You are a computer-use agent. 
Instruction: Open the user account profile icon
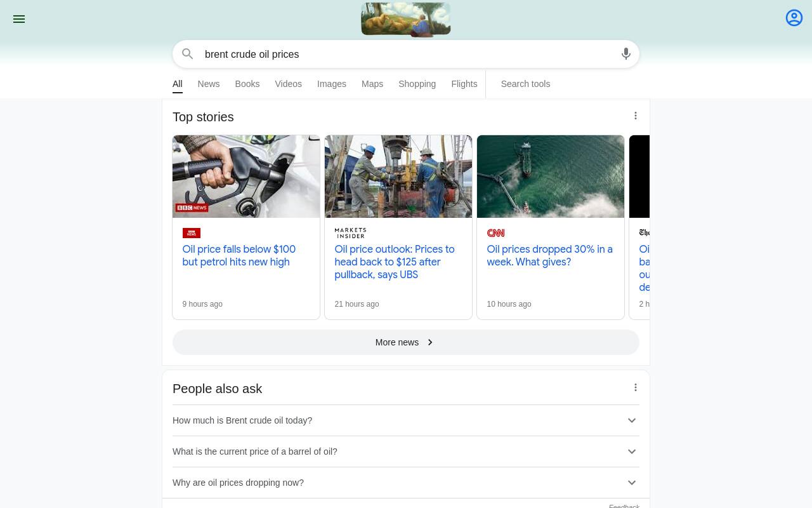point(794,18)
